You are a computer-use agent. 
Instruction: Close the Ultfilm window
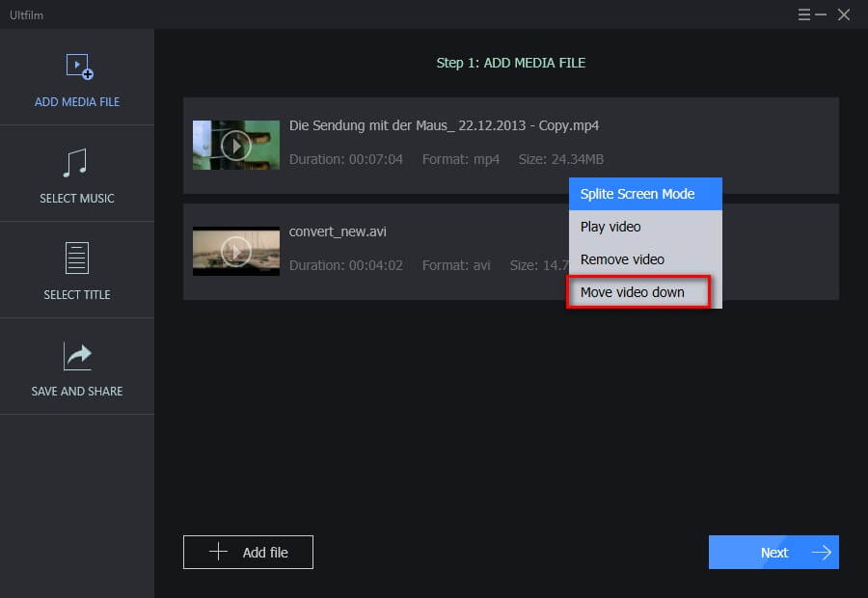[x=844, y=14]
